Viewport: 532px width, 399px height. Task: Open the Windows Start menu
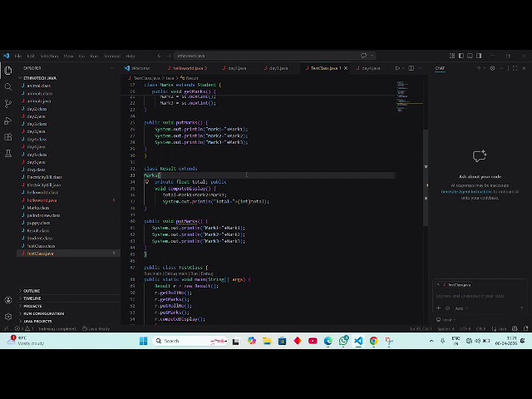144,341
